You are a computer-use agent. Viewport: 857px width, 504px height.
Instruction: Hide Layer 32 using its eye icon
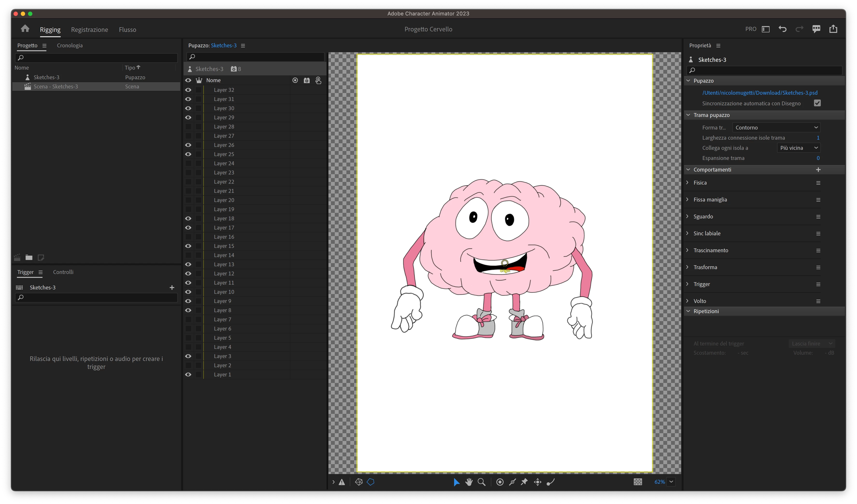coord(188,90)
